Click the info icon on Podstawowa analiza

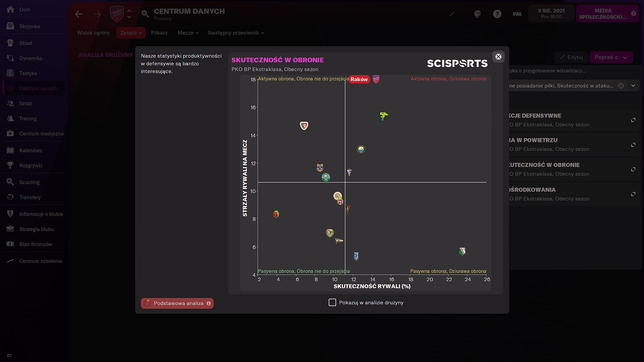(x=209, y=303)
